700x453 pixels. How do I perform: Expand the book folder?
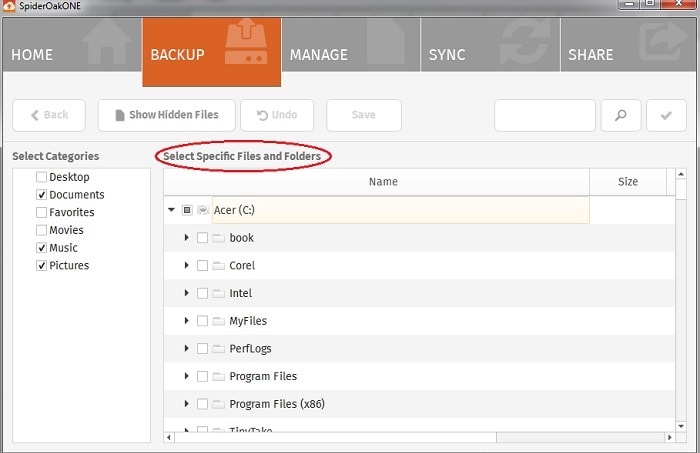[x=187, y=237]
